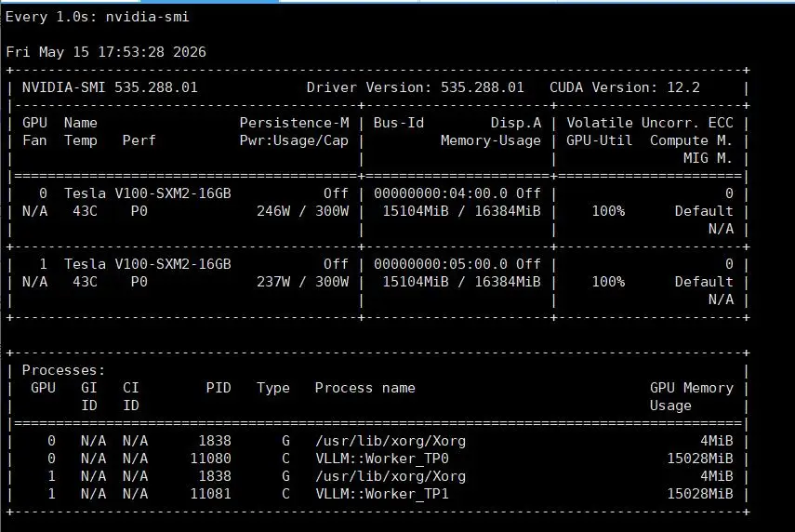Select GPU 1 memory "15104MiB / 16384MiB"
The width and height of the screenshot is (795, 532).
pos(461,282)
